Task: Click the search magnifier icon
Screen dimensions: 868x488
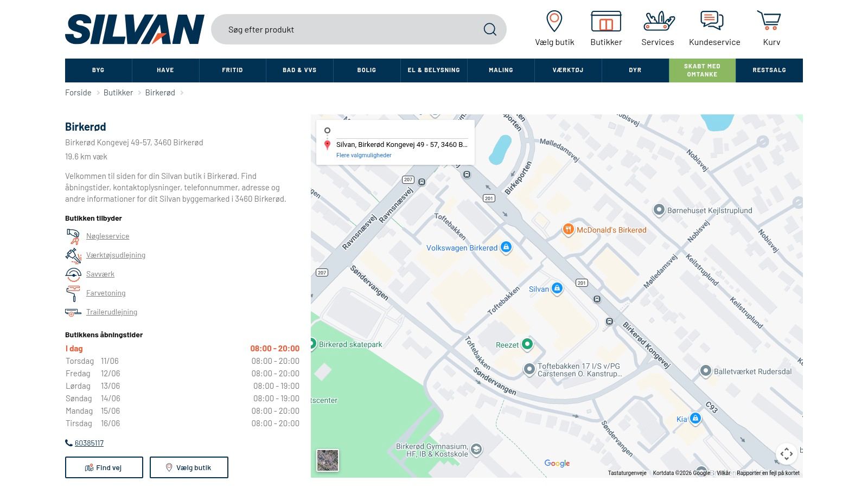Action: pyautogui.click(x=490, y=29)
